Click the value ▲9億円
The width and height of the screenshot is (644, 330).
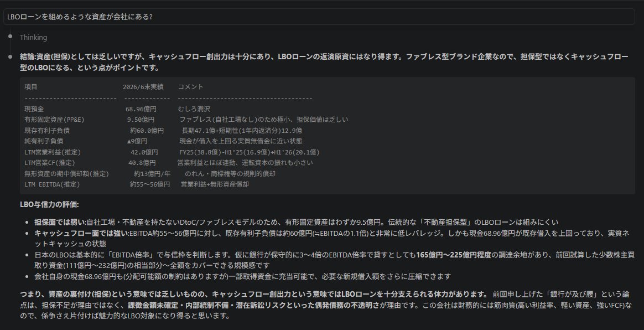coord(137,141)
